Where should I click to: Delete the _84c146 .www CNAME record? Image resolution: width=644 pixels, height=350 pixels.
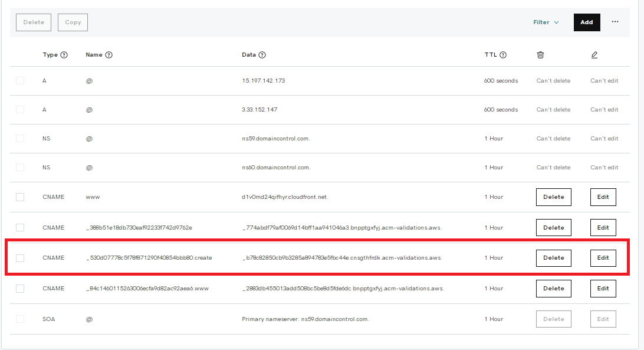[x=553, y=289]
